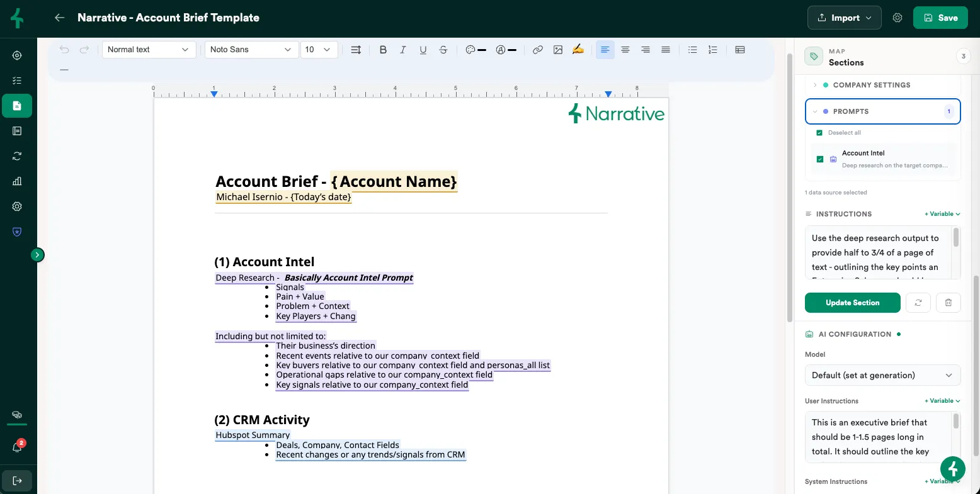Viewport: 980px width, 494px height.
Task: Open the settings gear in left sidebar
Action: [17, 206]
